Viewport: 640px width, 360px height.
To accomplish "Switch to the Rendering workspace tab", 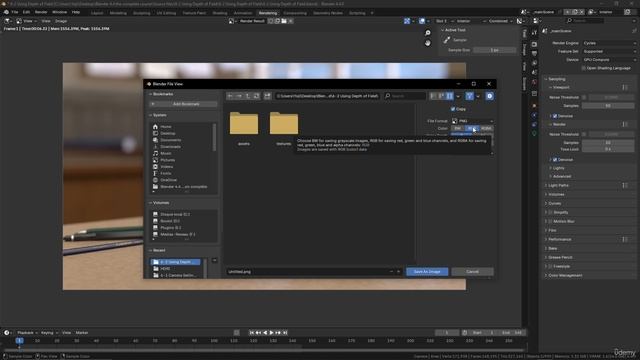I will pyautogui.click(x=268, y=13).
